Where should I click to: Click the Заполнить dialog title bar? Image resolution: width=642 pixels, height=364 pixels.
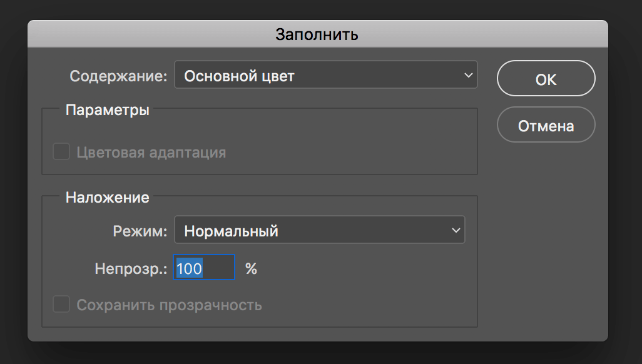317,33
